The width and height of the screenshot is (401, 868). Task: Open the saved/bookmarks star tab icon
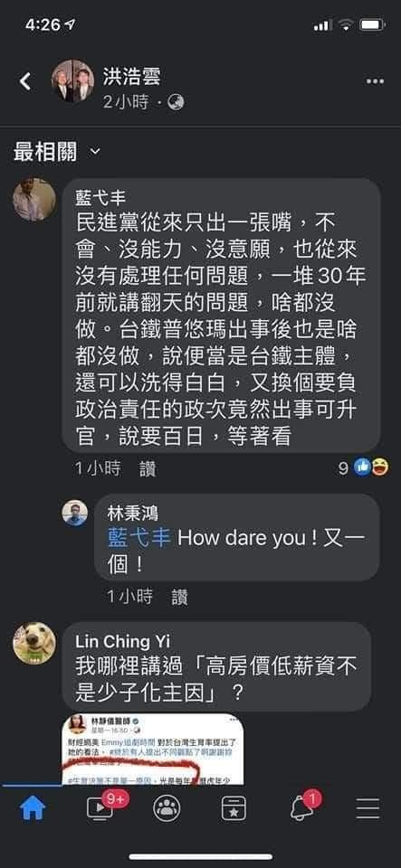(x=234, y=808)
